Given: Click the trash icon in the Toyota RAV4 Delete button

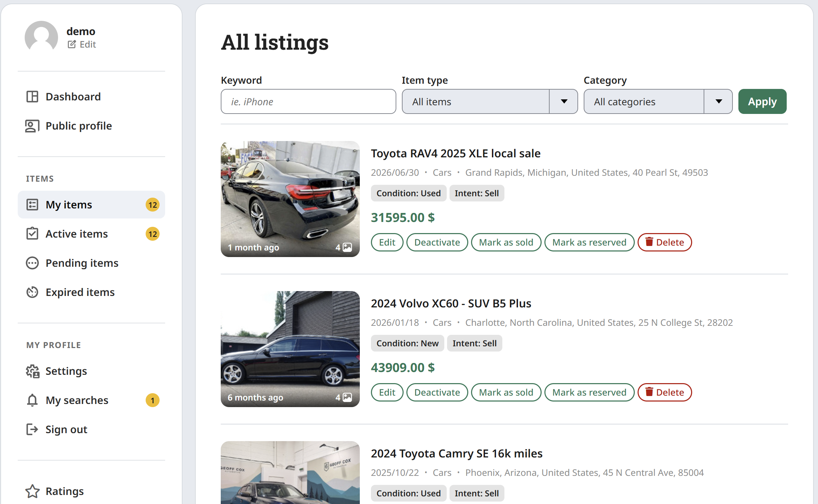Looking at the screenshot, I should click(x=649, y=242).
